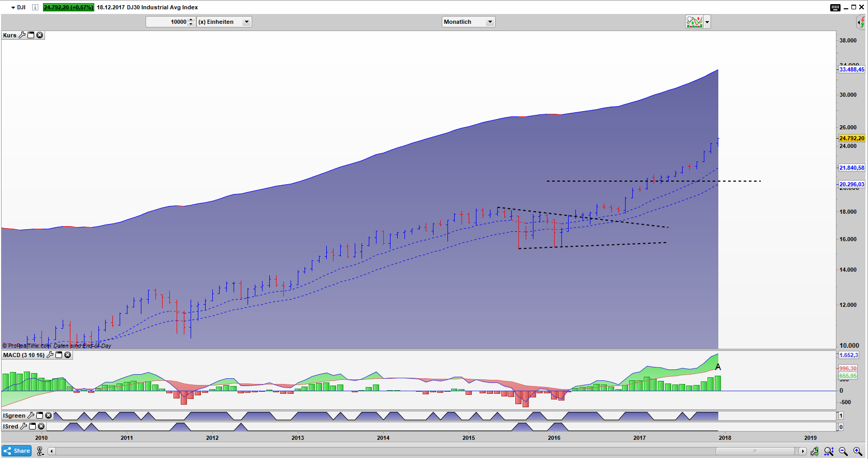This screenshot has height=459, width=868.
Task: Open ISred settings wrench
Action: pyautogui.click(x=24, y=426)
